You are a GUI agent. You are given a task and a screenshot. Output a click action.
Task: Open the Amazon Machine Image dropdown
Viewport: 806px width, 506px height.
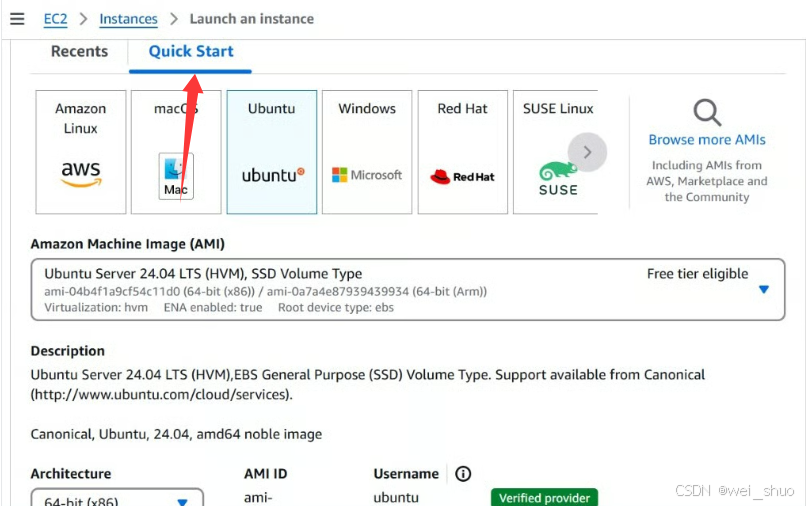(x=408, y=290)
